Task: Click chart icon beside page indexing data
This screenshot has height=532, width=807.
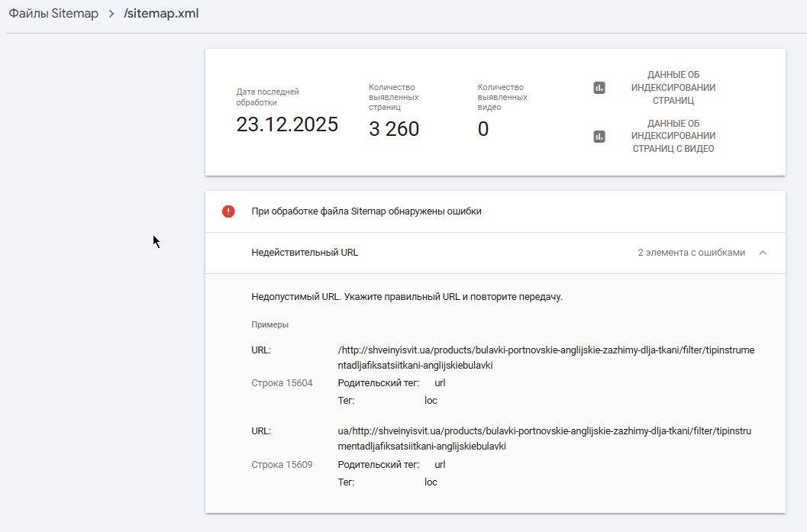Action: coord(599,88)
